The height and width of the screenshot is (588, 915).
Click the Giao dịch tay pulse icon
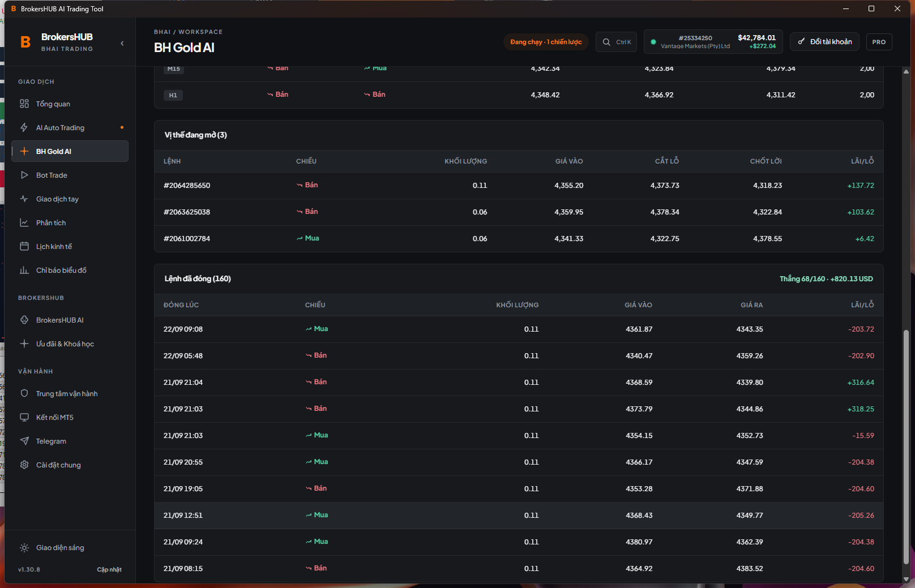click(24, 199)
